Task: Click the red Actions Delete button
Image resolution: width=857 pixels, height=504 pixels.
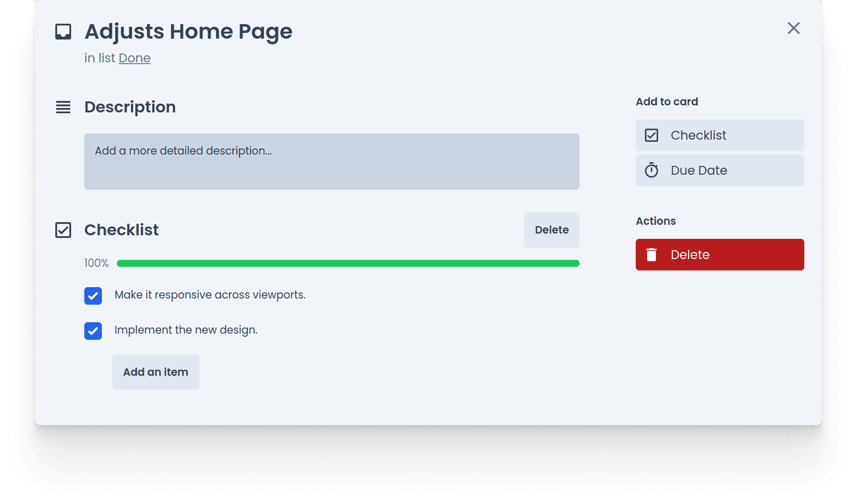Action: pyautogui.click(x=720, y=254)
